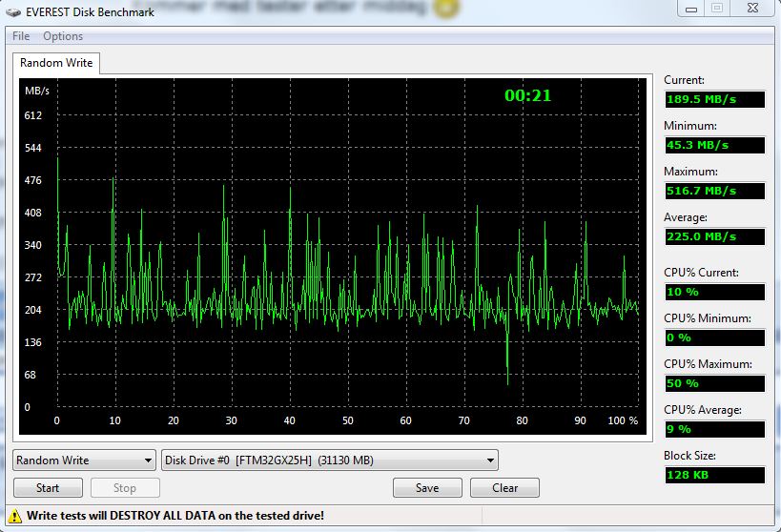Screen dimensions: 781x532
Task: Click the disabled Stop button
Action: tap(125, 488)
